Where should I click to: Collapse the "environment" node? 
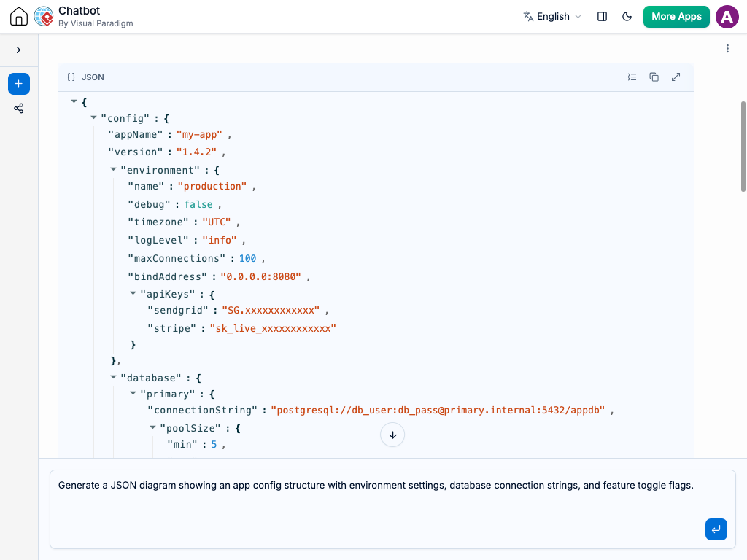pyautogui.click(x=113, y=169)
